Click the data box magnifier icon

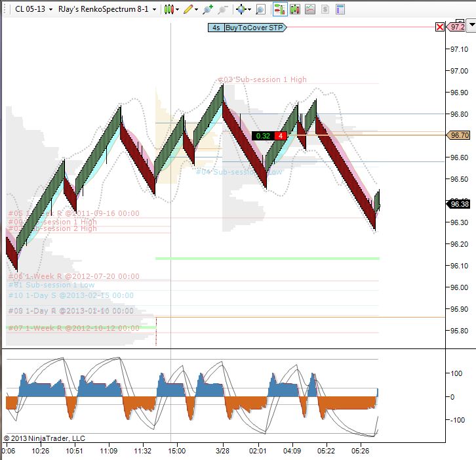tap(260, 9)
